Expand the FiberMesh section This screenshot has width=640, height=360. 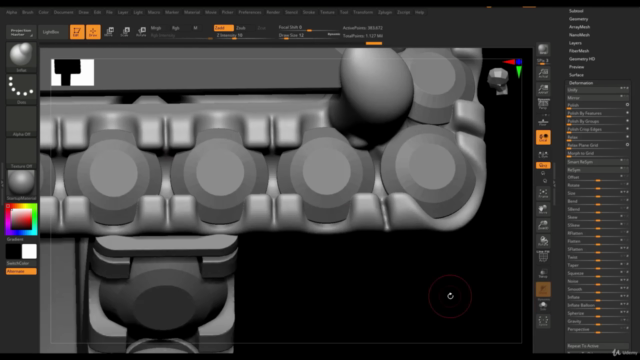coord(579,51)
